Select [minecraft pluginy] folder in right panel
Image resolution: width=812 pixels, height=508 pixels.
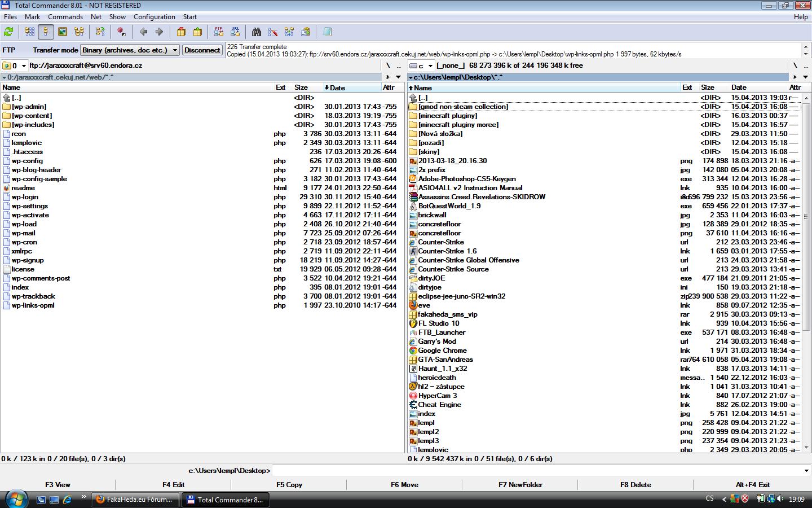coord(604,116)
